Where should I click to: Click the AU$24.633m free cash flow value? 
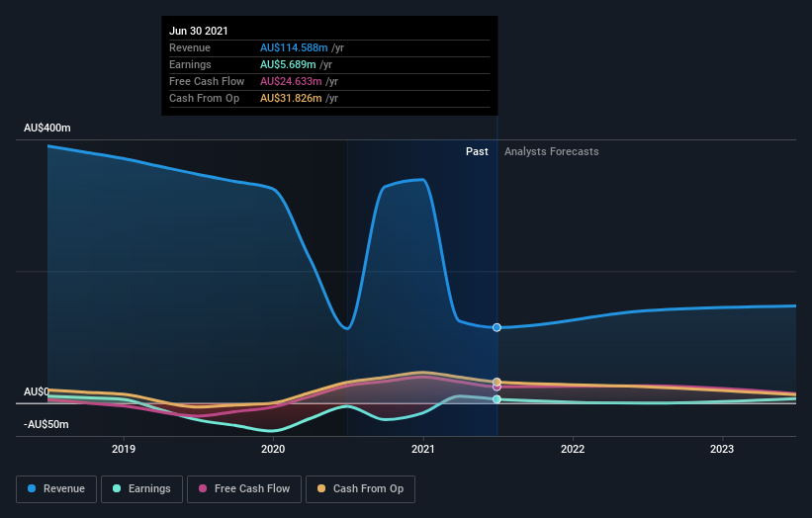coord(291,81)
